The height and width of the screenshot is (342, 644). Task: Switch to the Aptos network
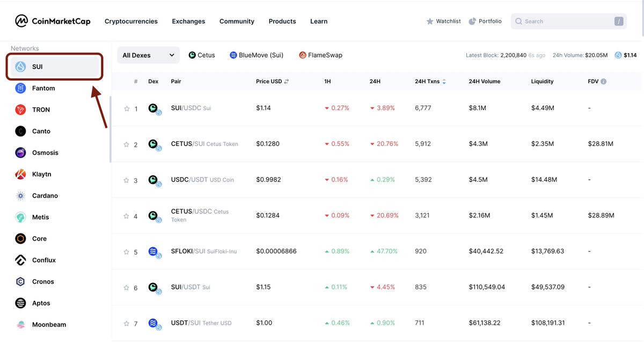[x=21, y=303]
